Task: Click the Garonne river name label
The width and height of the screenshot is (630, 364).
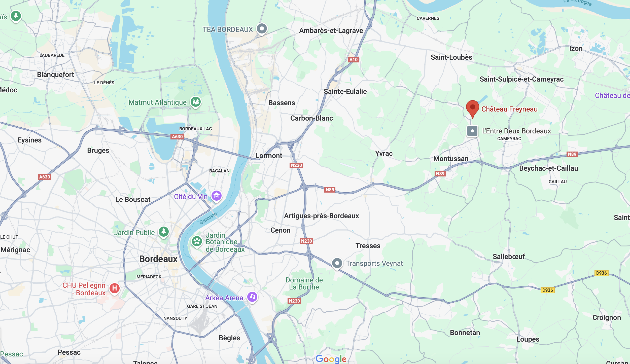Action: click(x=208, y=218)
